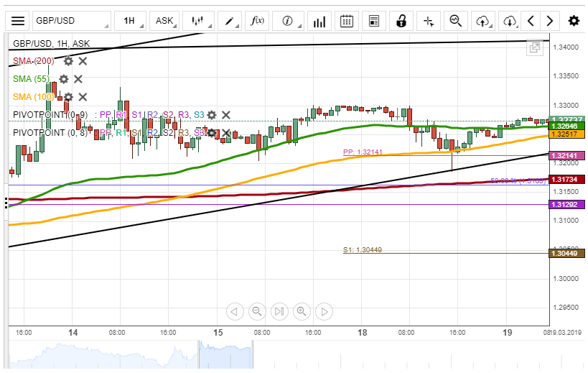This screenshot has width=588, height=373.
Task: Click the cloud upload icon
Action: 483,21
